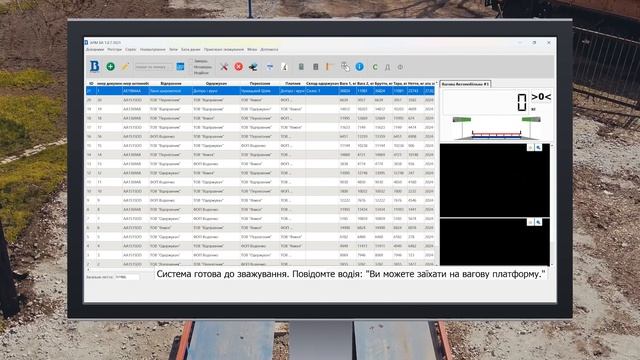Image resolution: width=640 pixels, height=360 pixels.
Task: Open the Допомога menu
Action: [269, 49]
